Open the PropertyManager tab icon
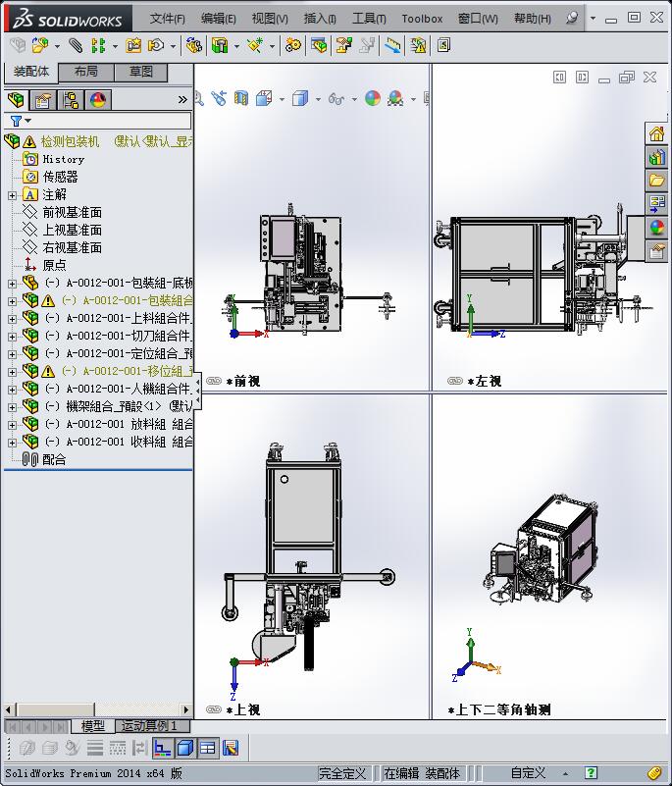The width and height of the screenshot is (672, 786). click(x=43, y=100)
